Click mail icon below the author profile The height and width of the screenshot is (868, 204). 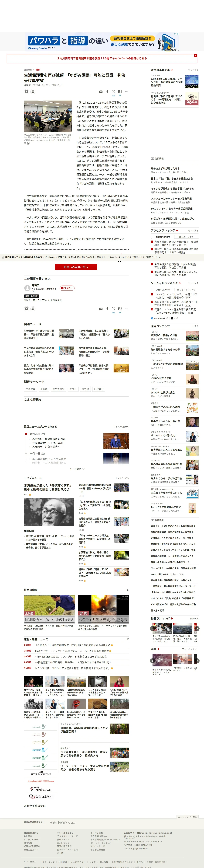coord(101,309)
